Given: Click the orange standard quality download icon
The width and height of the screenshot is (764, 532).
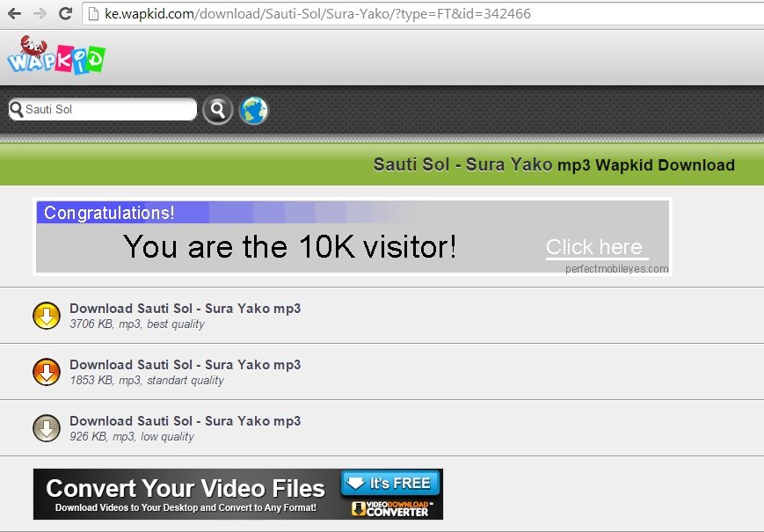Looking at the screenshot, I should [x=46, y=372].
